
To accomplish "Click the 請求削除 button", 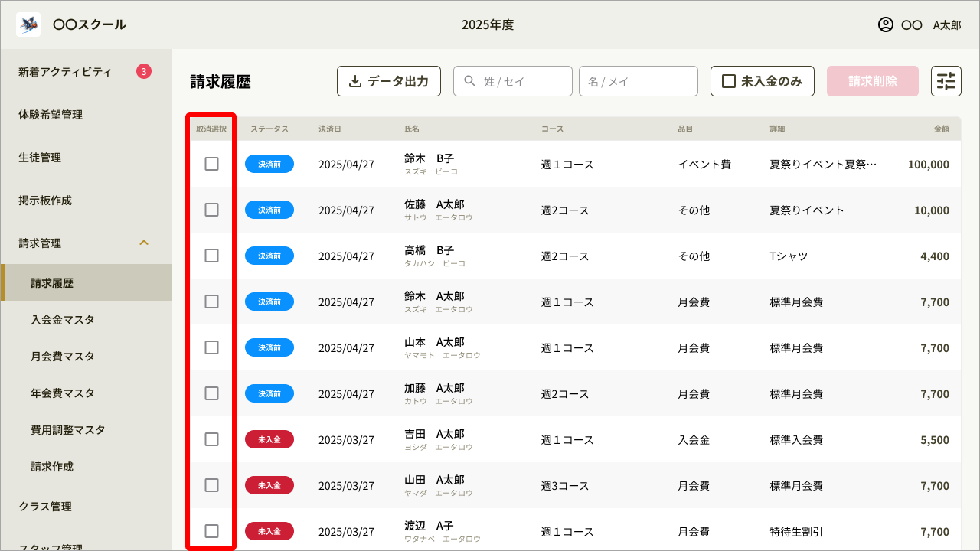I will click(872, 80).
